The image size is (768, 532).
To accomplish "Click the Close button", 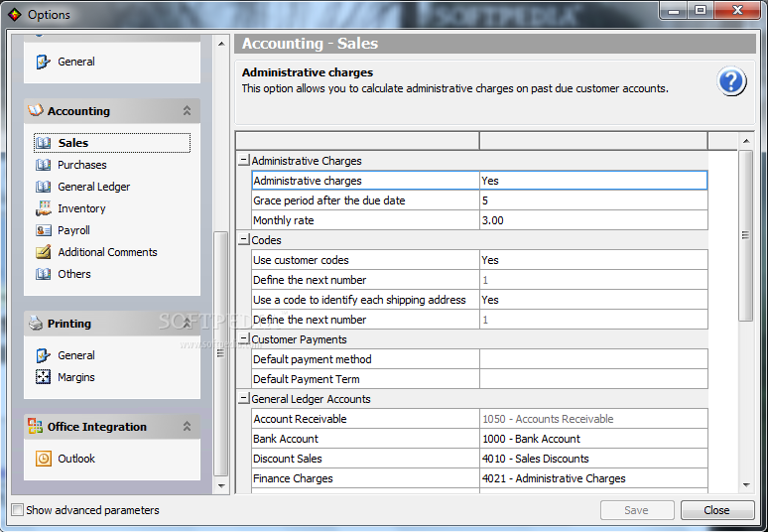I will [x=717, y=510].
